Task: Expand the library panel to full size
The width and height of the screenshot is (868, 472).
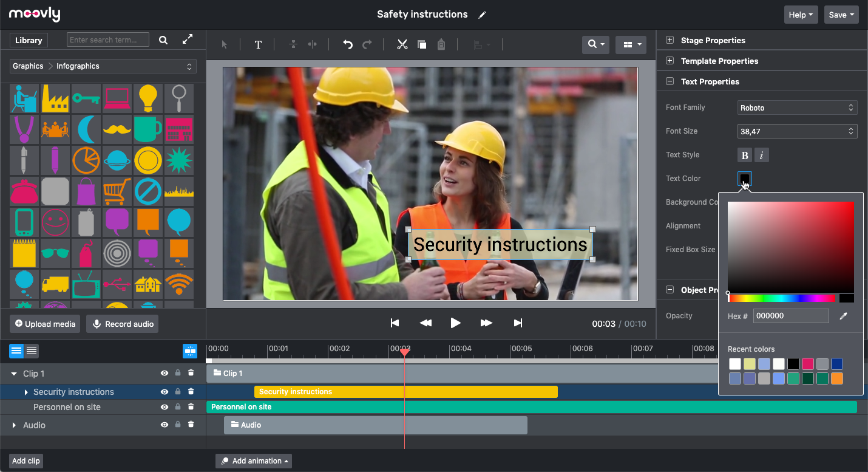Action: click(x=188, y=40)
